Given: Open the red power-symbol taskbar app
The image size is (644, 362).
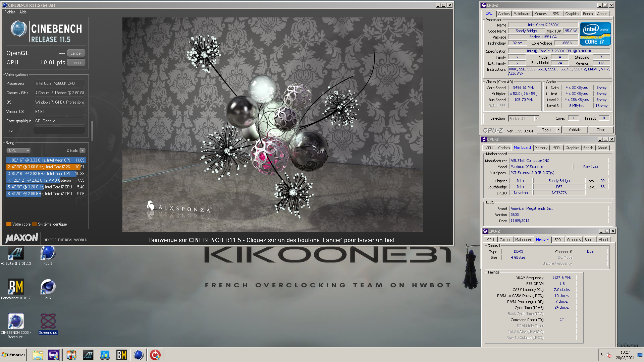Looking at the screenshot, I should click(155, 355).
